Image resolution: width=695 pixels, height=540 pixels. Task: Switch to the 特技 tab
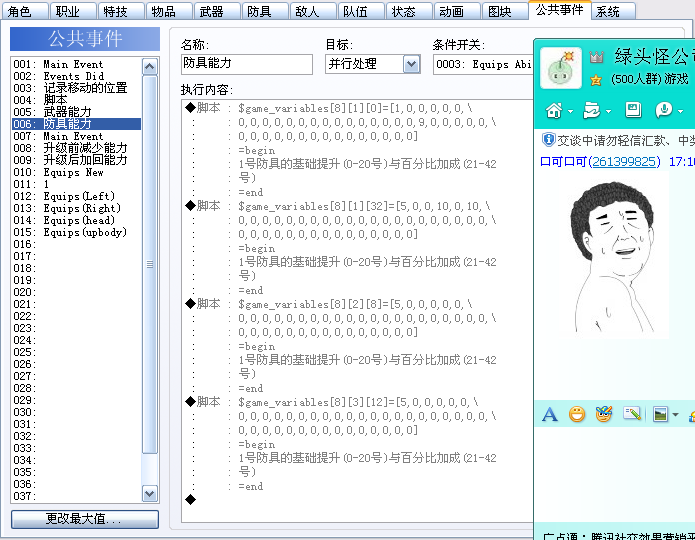(x=121, y=11)
